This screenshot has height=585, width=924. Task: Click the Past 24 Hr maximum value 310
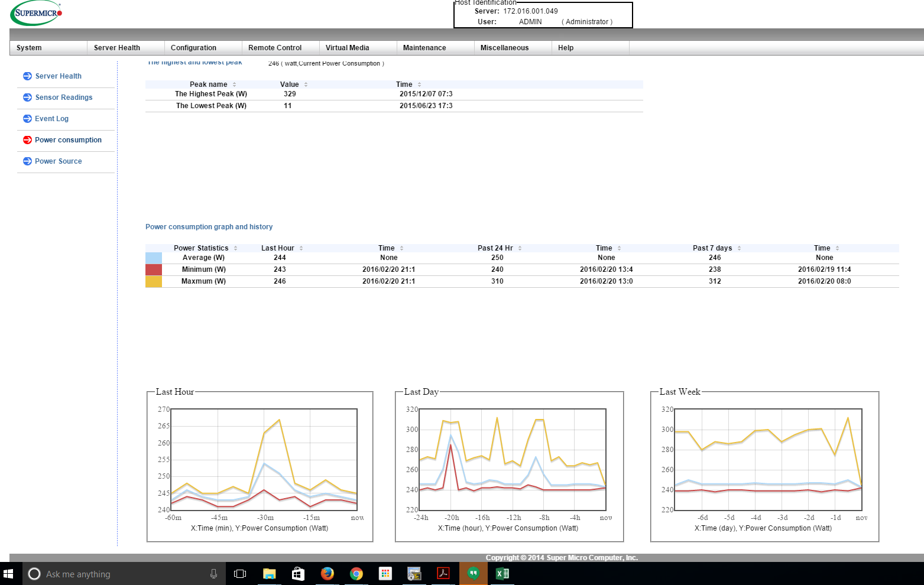pos(498,281)
